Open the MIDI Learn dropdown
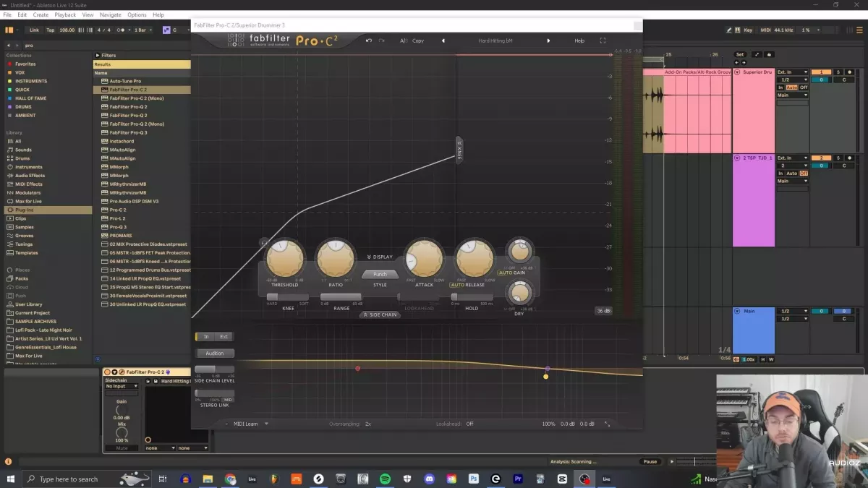The width and height of the screenshot is (868, 488). [x=251, y=424]
